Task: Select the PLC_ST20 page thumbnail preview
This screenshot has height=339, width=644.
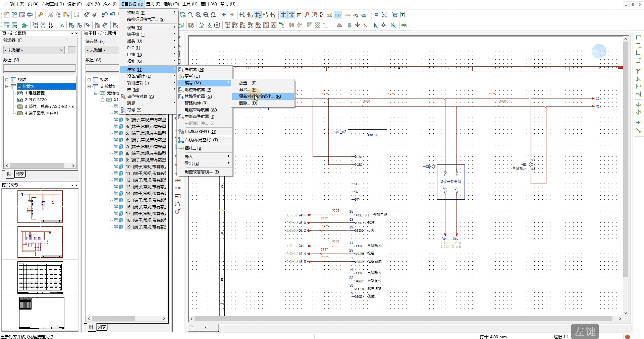Action: (x=40, y=242)
